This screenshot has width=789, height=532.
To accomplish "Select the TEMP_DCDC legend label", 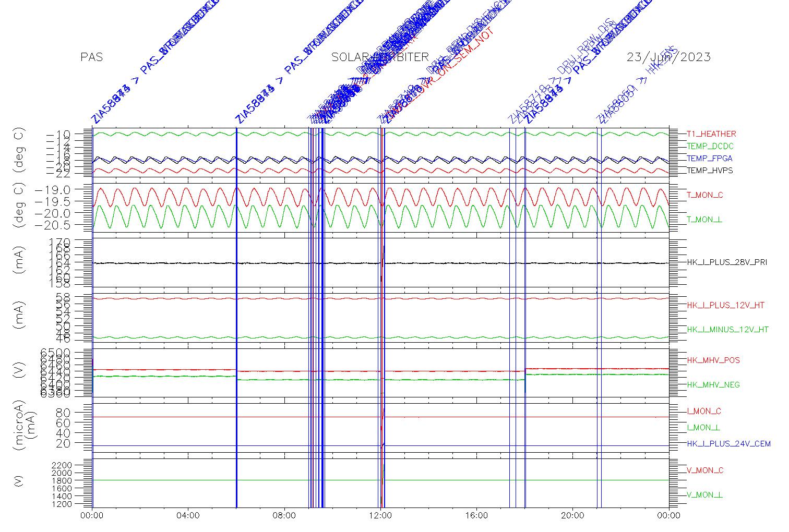I will click(710, 147).
